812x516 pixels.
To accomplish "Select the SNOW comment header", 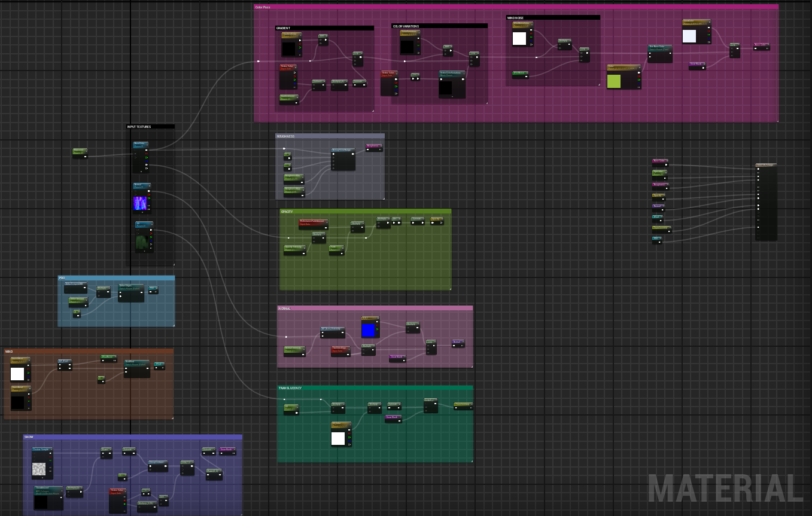I will click(133, 437).
